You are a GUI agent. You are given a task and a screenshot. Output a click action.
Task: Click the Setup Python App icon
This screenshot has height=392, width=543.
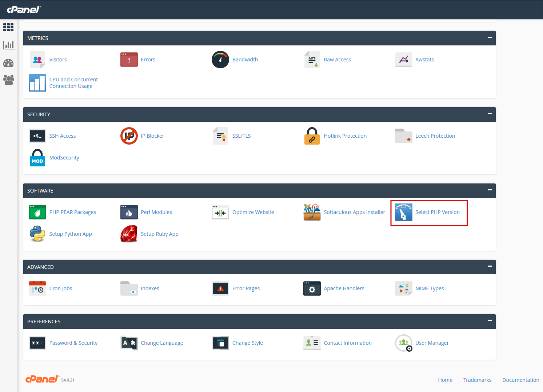click(x=37, y=234)
